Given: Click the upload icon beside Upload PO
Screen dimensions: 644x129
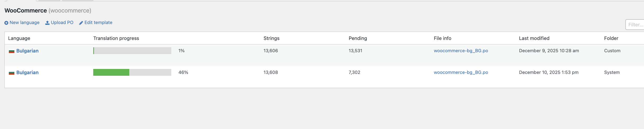Looking at the screenshot, I should (47, 23).
